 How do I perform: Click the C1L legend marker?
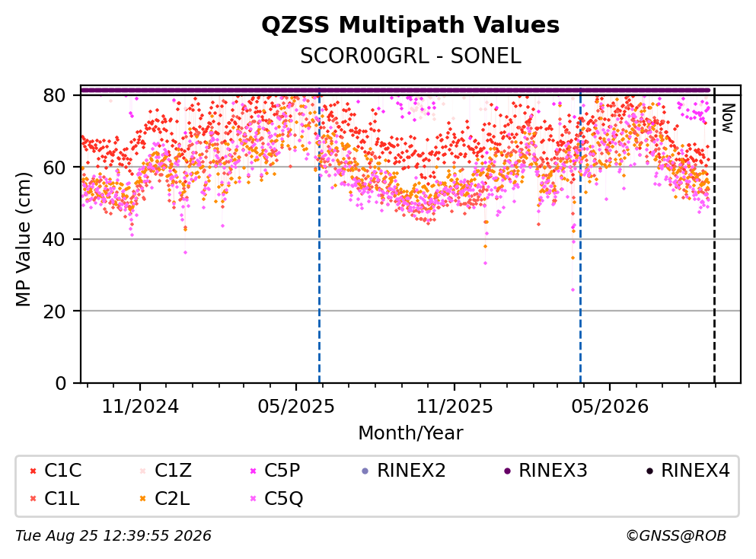33,499
